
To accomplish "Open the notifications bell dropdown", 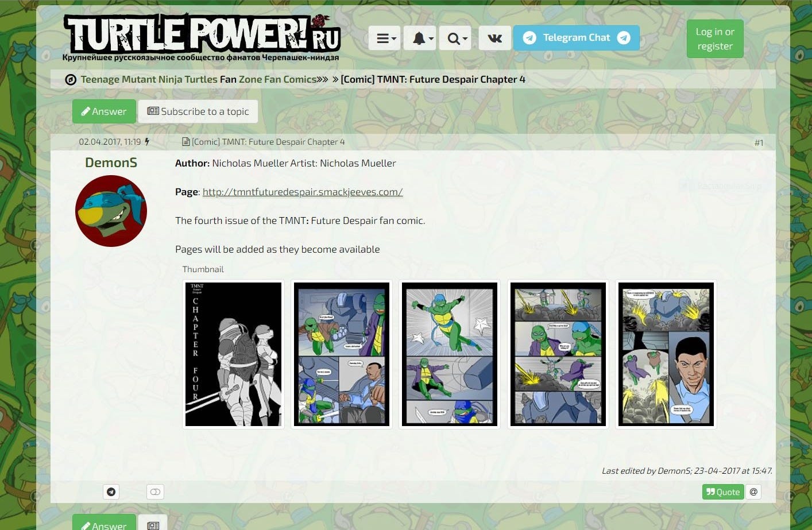I will (x=420, y=38).
